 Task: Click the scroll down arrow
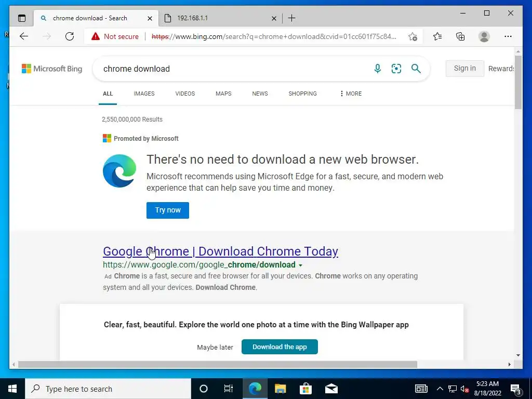pyautogui.click(x=518, y=355)
